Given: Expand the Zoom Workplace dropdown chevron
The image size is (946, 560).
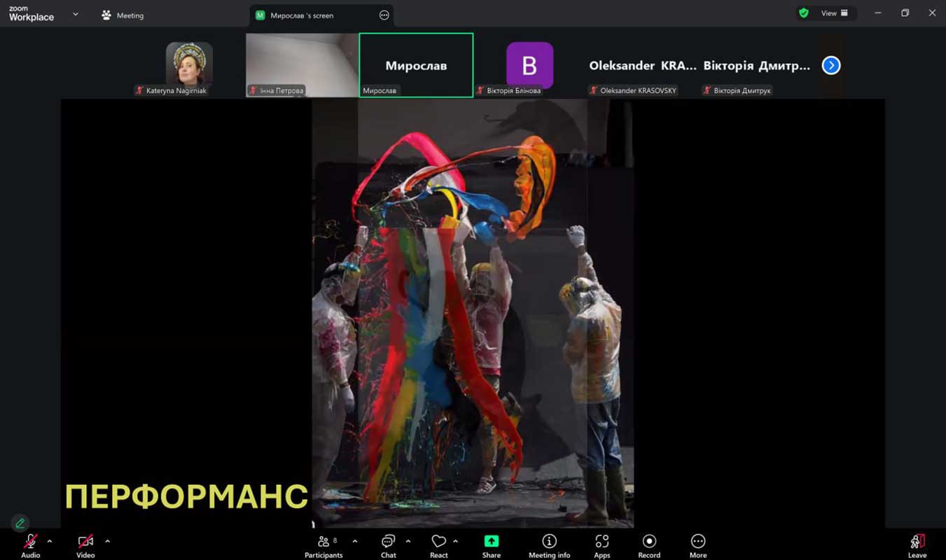Looking at the screenshot, I should tap(76, 15).
